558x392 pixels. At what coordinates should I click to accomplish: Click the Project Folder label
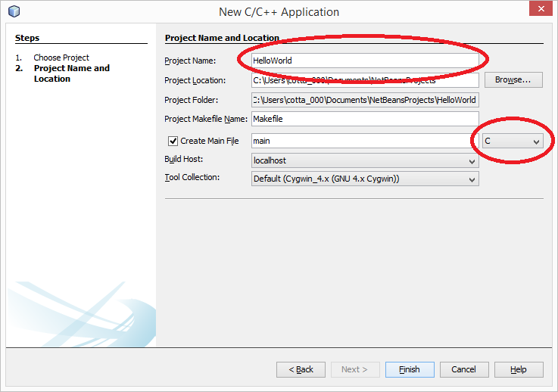point(191,100)
